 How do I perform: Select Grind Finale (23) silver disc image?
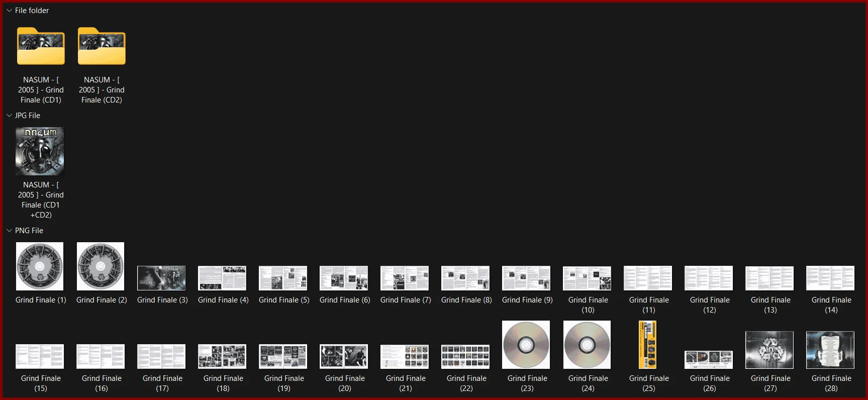click(526, 345)
